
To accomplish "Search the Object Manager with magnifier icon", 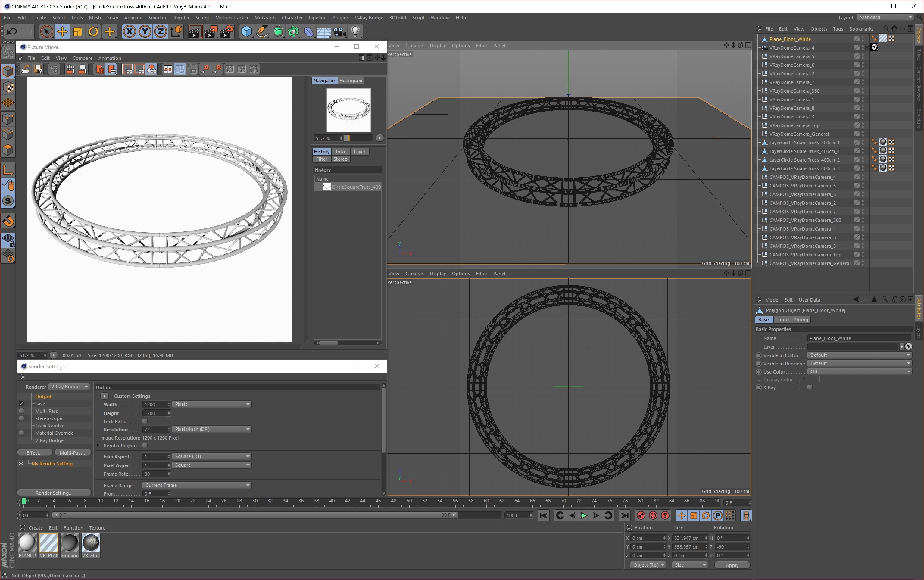I will click(886, 29).
